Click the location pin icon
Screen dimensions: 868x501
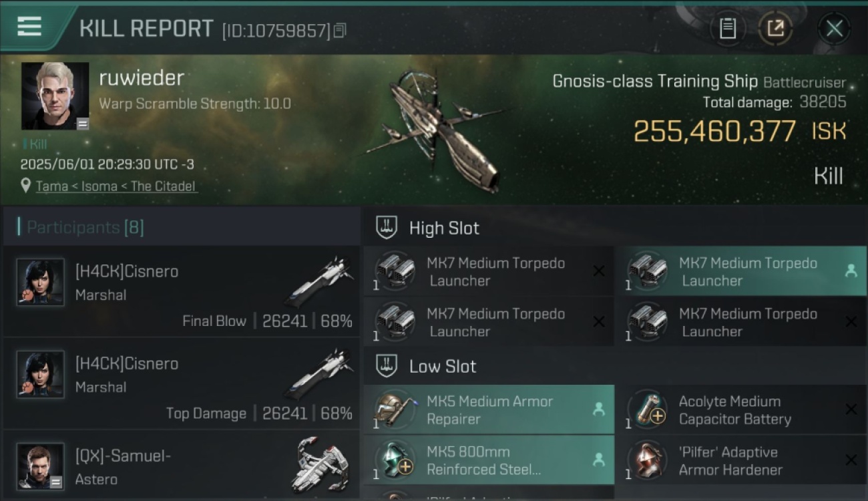tap(26, 186)
